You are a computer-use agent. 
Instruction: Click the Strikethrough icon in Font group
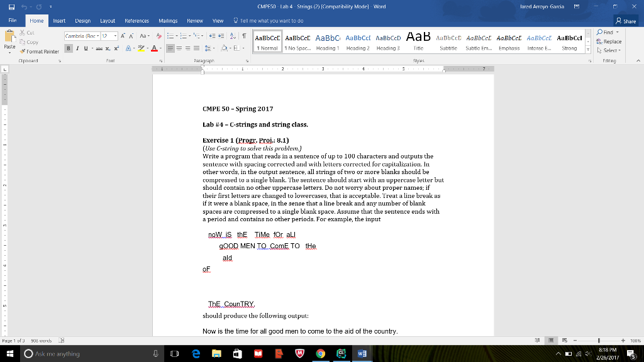(101, 48)
